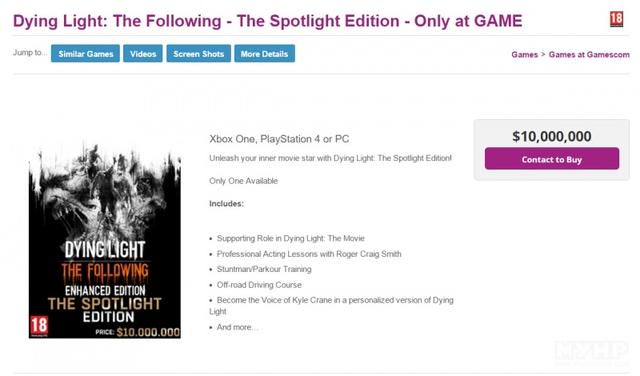The width and height of the screenshot is (640, 376).
Task: Open the Games breadcrumb link
Action: [x=524, y=55]
